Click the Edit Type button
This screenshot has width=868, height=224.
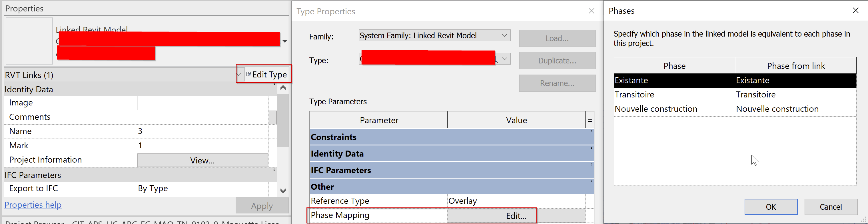point(266,75)
